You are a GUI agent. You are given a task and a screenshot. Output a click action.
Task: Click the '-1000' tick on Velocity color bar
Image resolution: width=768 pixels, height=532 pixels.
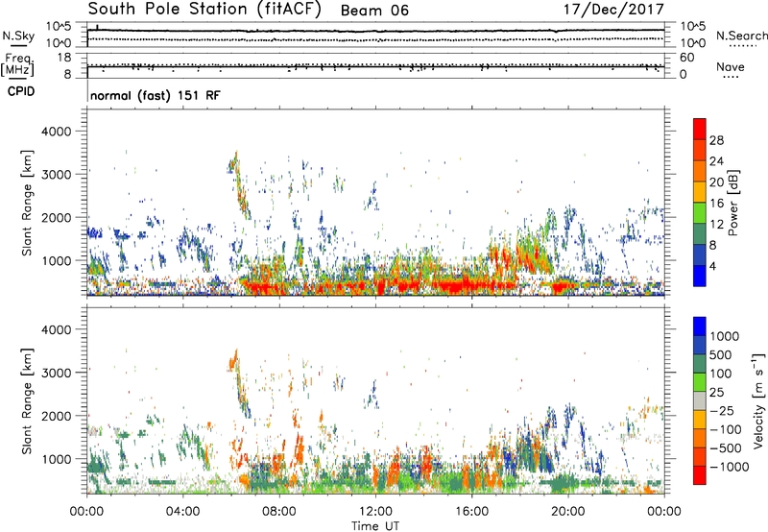(x=729, y=467)
